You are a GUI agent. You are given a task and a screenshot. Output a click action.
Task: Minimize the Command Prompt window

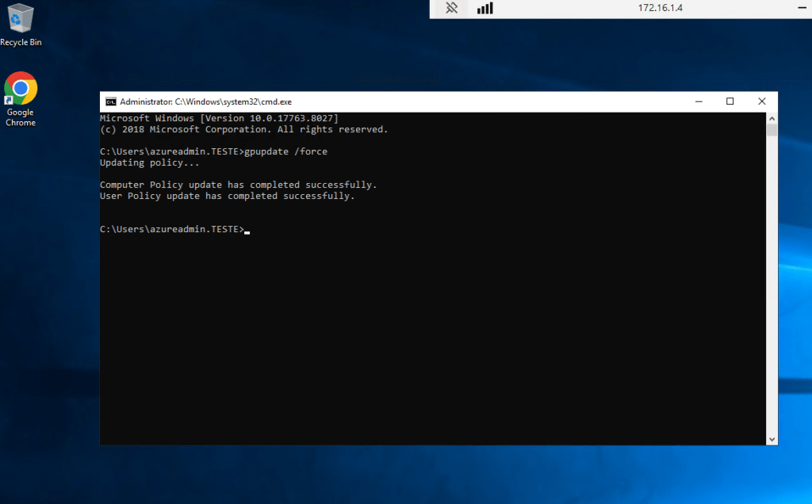(698, 101)
